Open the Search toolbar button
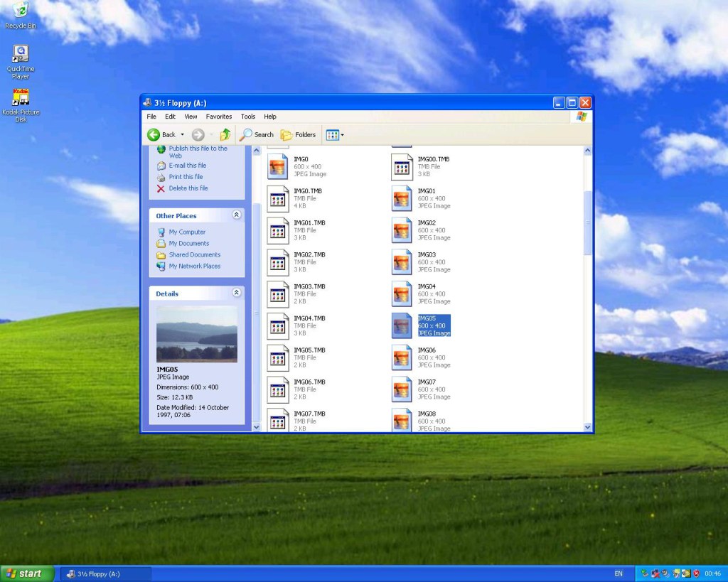This screenshot has width=728, height=582. [x=257, y=134]
